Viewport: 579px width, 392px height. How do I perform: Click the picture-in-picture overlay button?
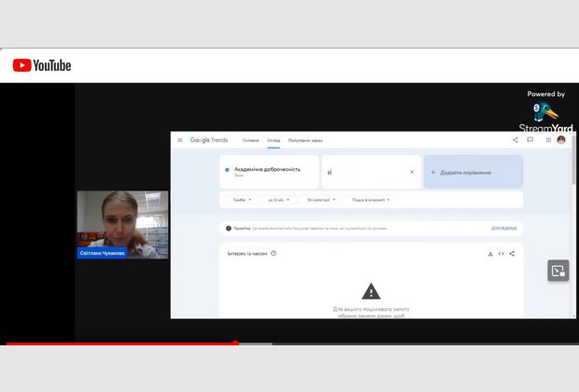point(558,271)
